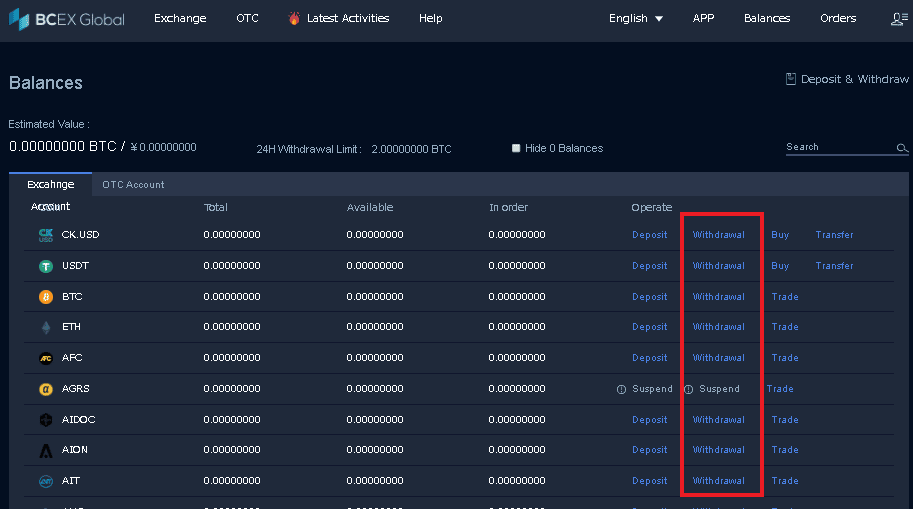Click Deposit for AFC

click(x=650, y=358)
